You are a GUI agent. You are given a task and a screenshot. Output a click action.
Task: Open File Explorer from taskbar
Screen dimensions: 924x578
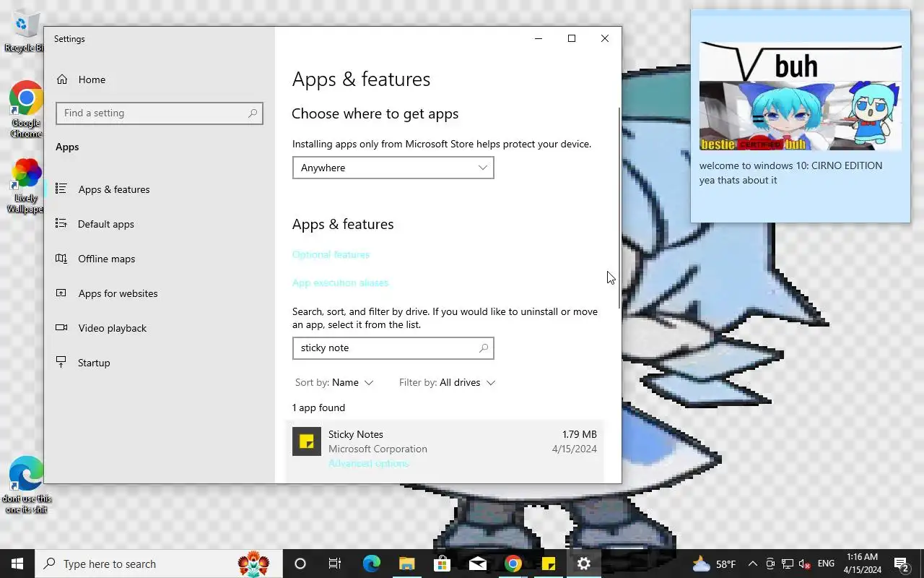point(407,564)
